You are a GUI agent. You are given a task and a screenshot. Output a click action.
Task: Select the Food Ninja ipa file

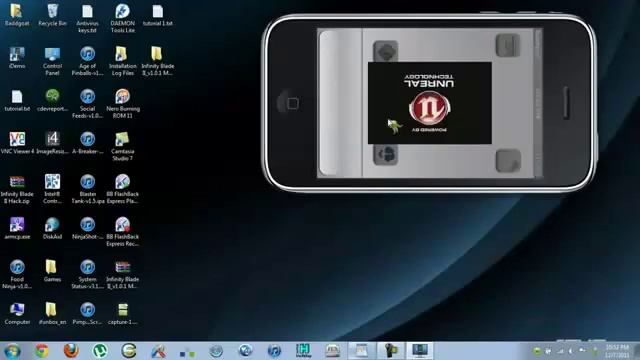click(17, 274)
